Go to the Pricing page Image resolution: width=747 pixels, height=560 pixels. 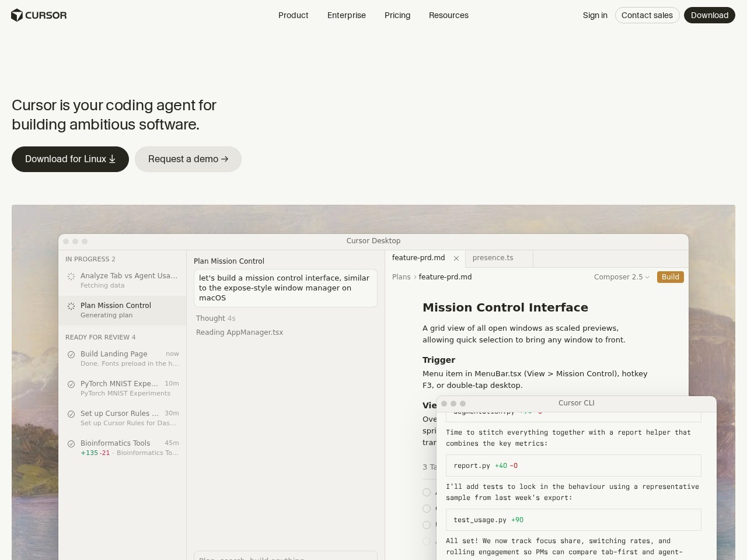point(397,15)
